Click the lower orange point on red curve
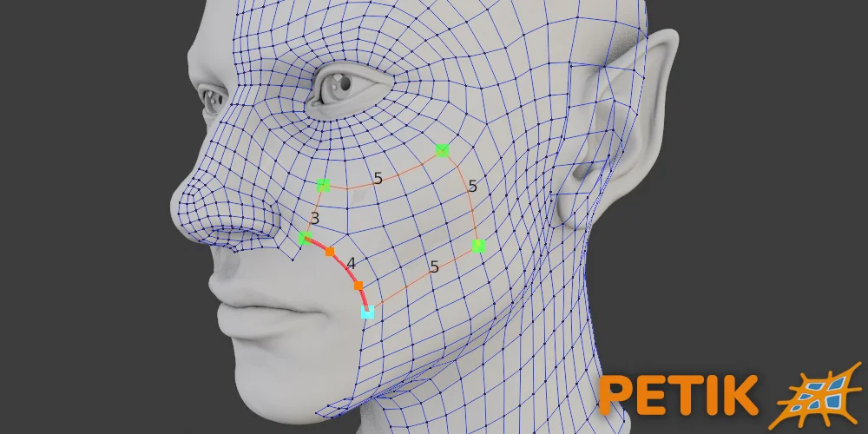This screenshot has width=868, height=434. coord(358,285)
